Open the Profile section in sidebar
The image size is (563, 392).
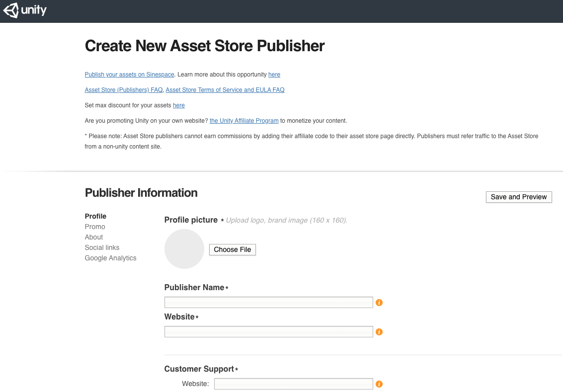click(x=95, y=216)
